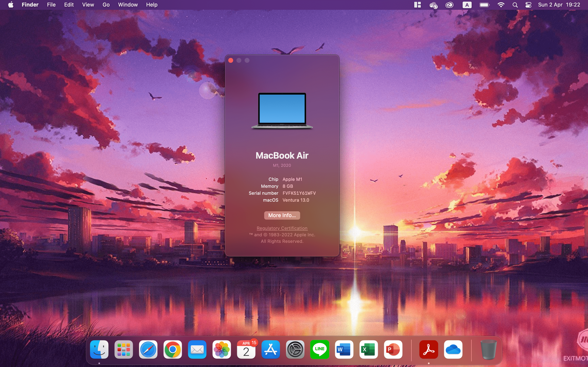Open Microsoft Excel from dock
This screenshot has height=367, width=588.
coord(368,349)
